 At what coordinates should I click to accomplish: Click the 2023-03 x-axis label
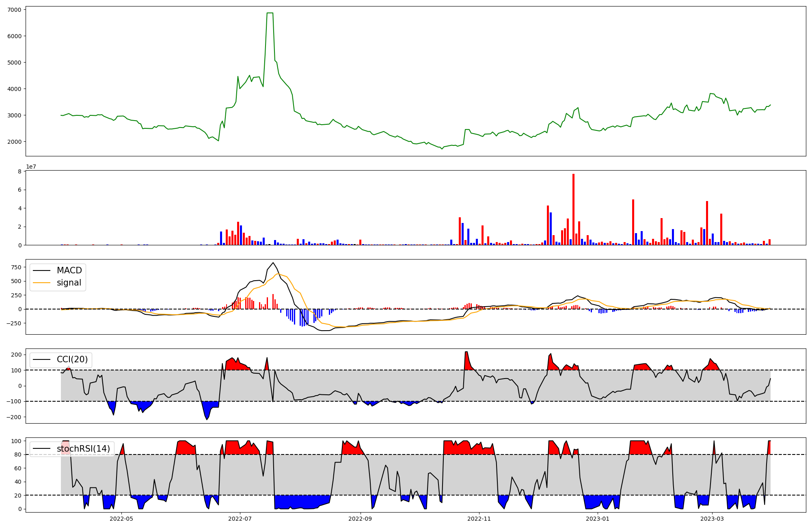coord(712,519)
